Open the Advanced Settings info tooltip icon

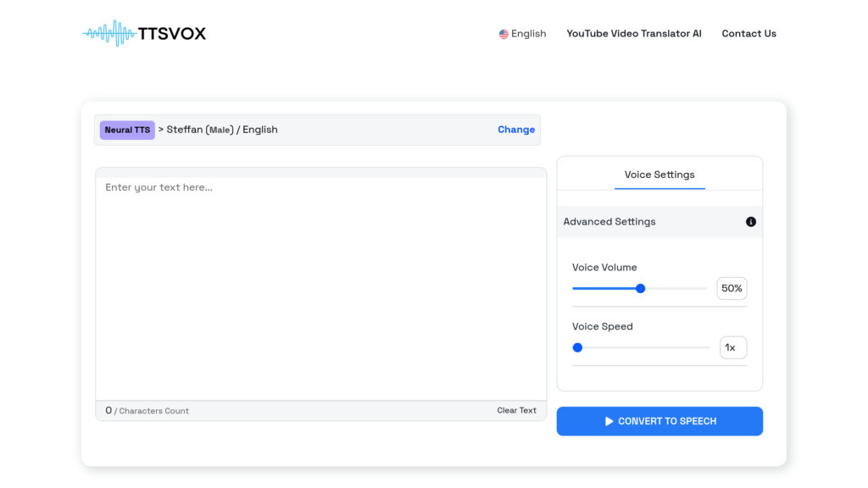coord(749,221)
